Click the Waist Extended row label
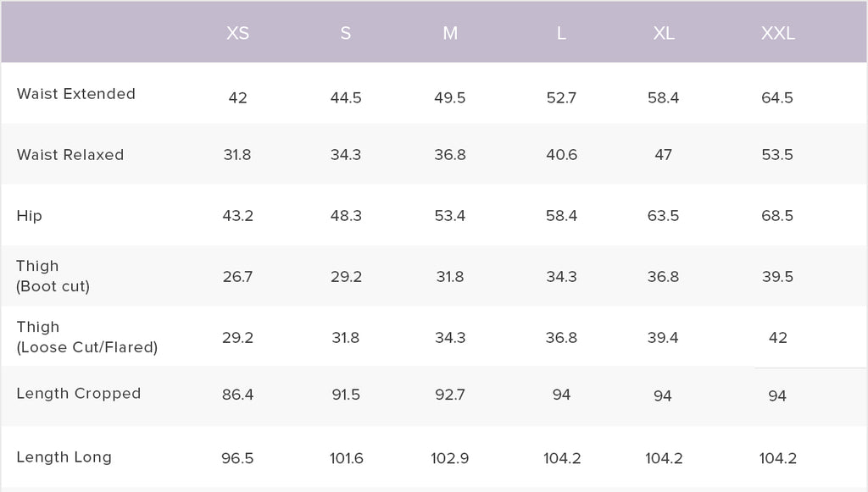 [x=75, y=94]
